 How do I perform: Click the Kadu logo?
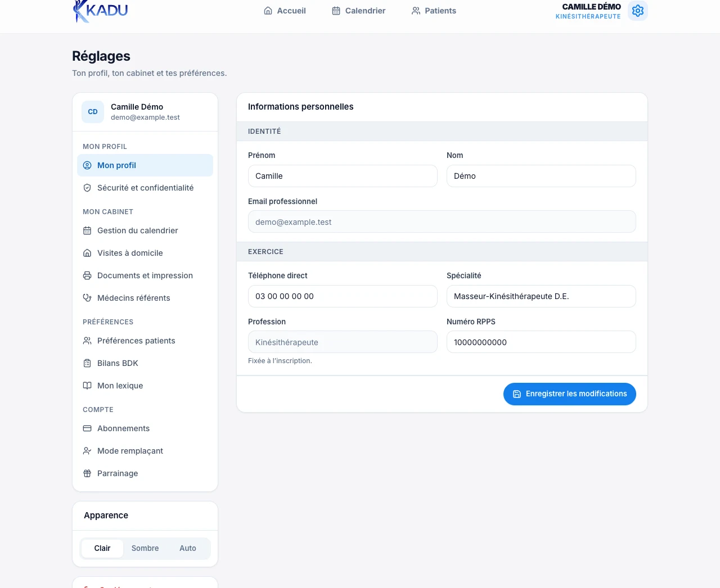101,11
